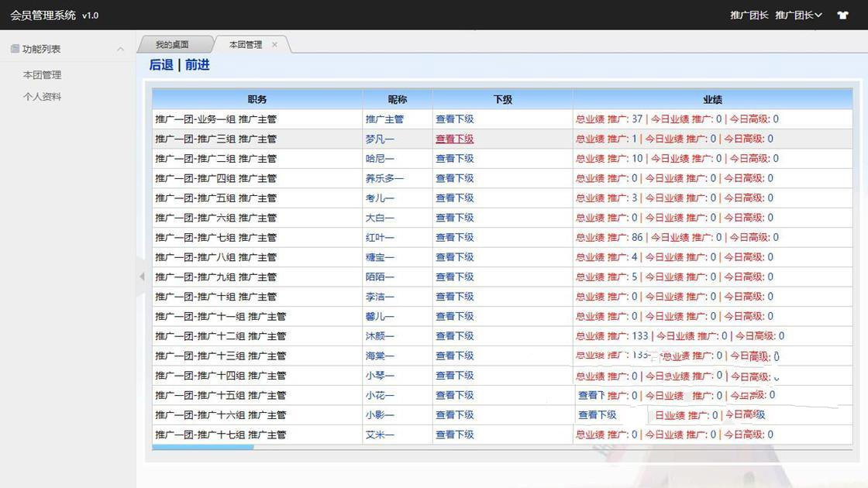This screenshot has width=868, height=488.
Task: Switch to the 我的桌面 tab
Action: (x=172, y=44)
